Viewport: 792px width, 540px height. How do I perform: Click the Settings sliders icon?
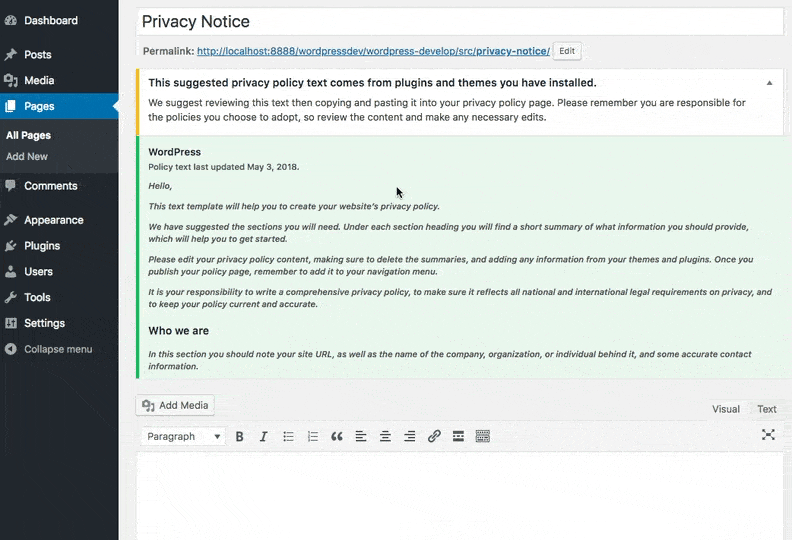(11, 323)
